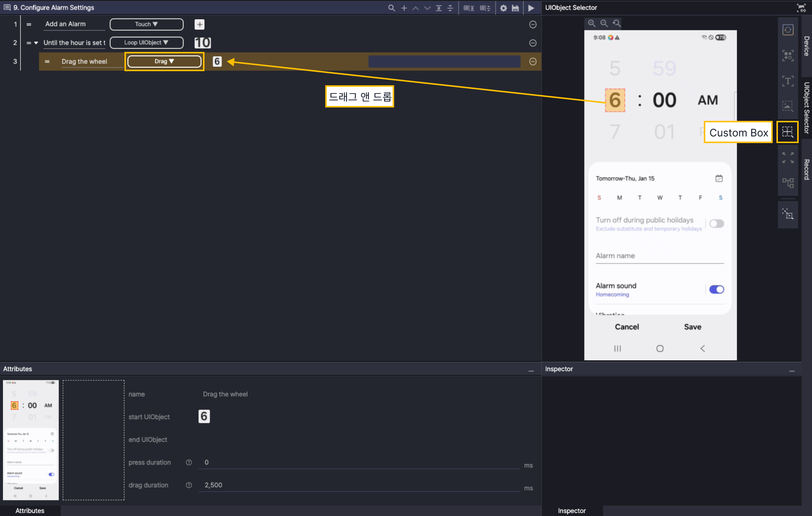Select the Custom Box tool icon
This screenshot has height=516, width=812.
[x=787, y=132]
